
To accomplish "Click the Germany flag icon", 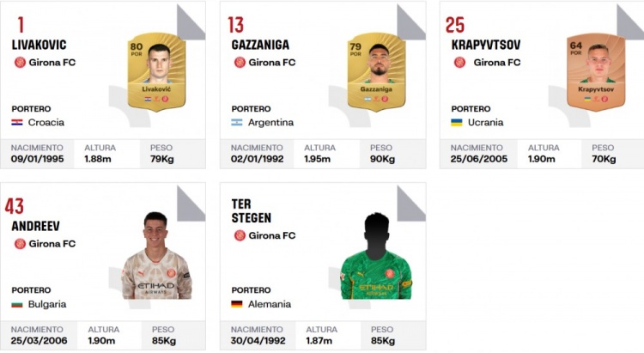I will pyautogui.click(x=237, y=304).
